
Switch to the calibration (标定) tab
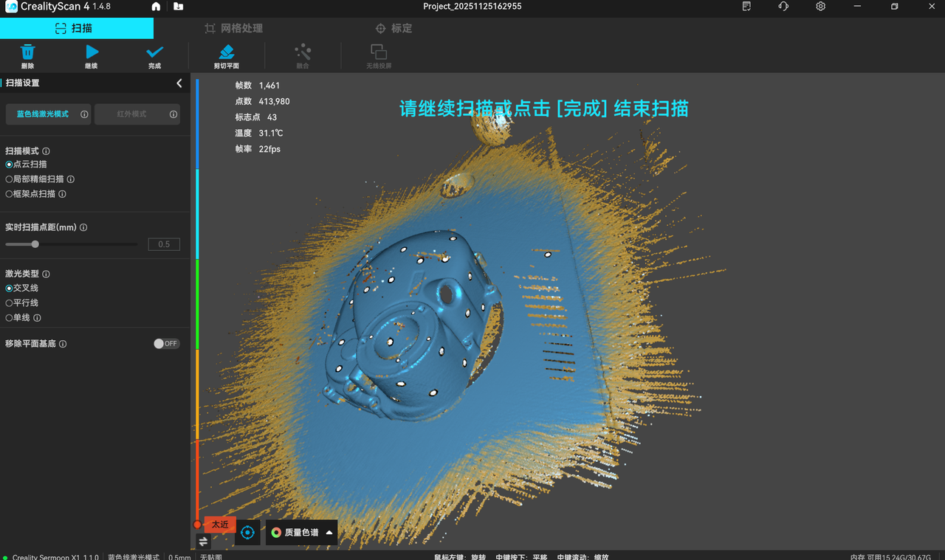tap(394, 28)
